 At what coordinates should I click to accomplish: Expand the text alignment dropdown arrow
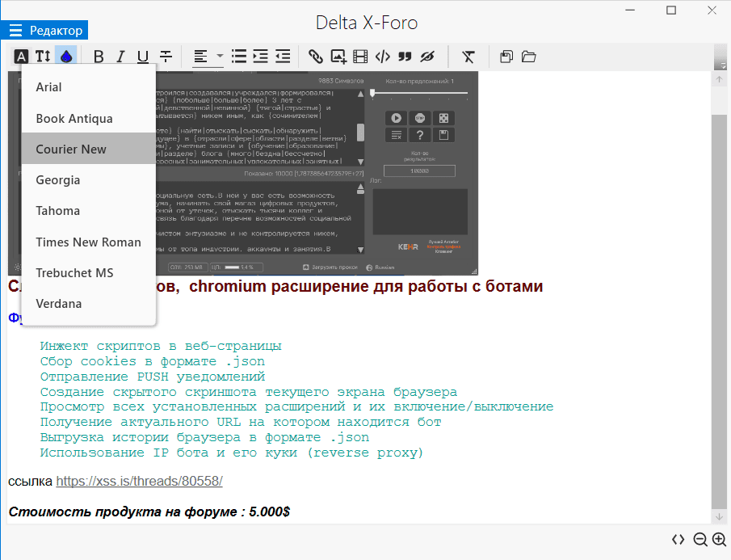click(x=220, y=57)
